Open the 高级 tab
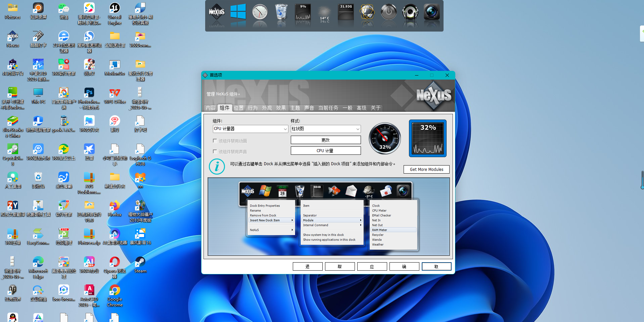This screenshot has height=322, width=644. point(362,108)
